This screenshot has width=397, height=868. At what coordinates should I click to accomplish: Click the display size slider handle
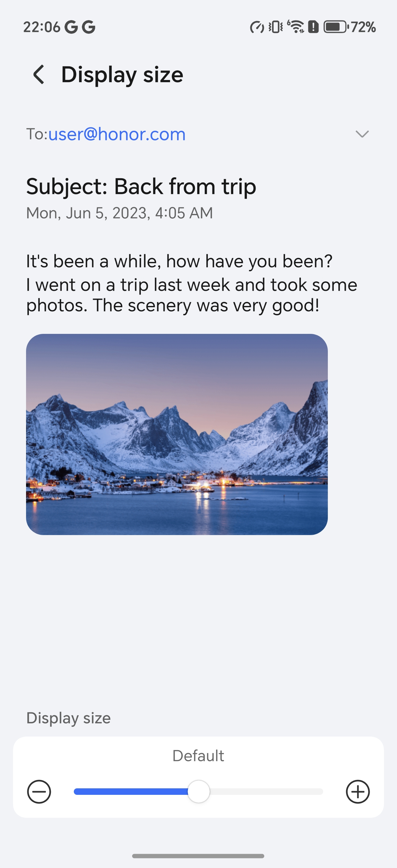[198, 792]
